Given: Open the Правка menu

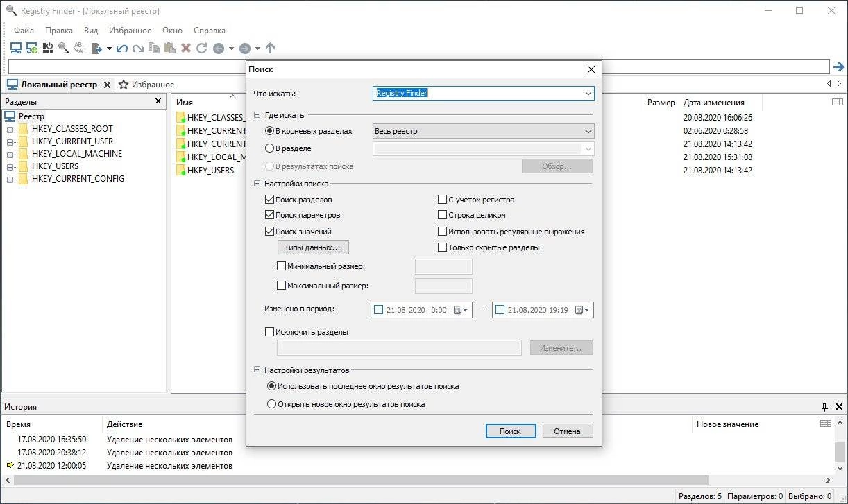Looking at the screenshot, I should click(59, 31).
